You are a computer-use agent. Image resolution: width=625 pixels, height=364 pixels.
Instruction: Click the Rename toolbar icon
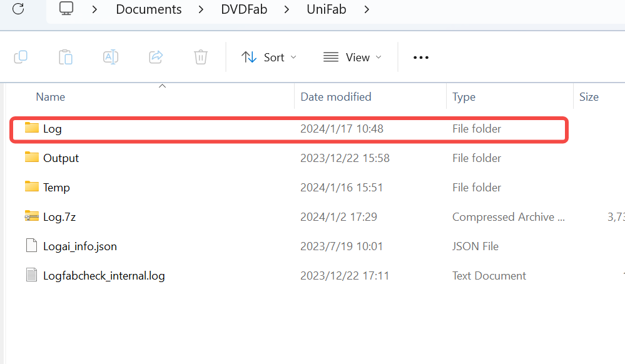click(x=111, y=57)
